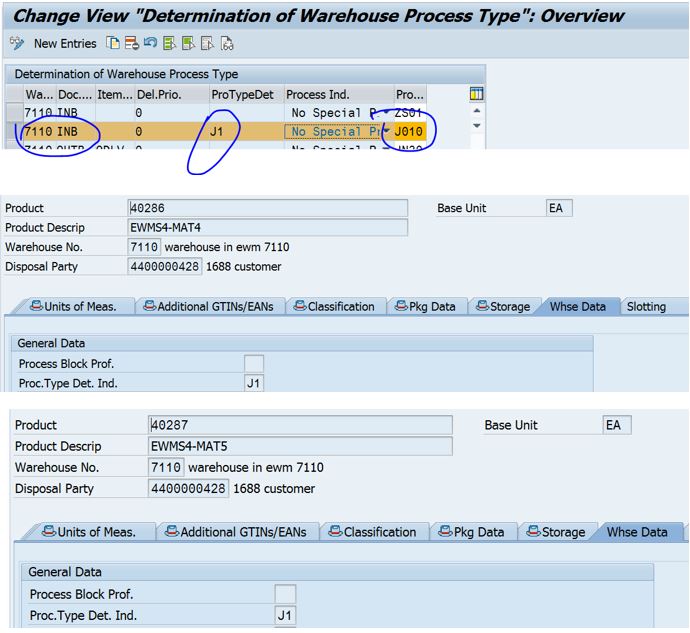Click the Deselect All toolbar icon

click(x=207, y=44)
